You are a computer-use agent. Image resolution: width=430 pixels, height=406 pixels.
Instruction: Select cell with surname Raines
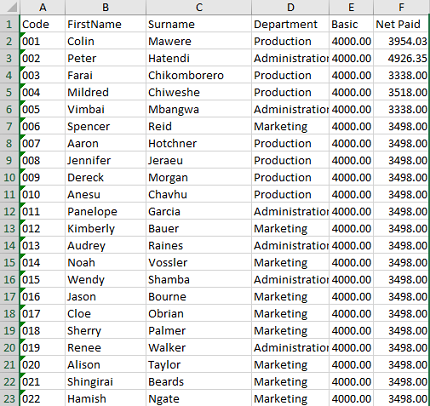click(199, 245)
